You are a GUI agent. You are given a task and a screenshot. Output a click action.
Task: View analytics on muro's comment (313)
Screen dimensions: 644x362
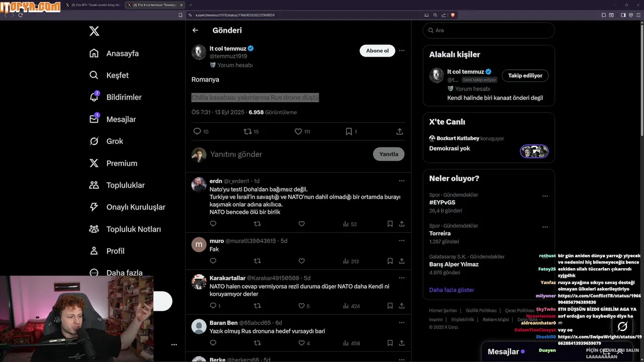(351, 261)
